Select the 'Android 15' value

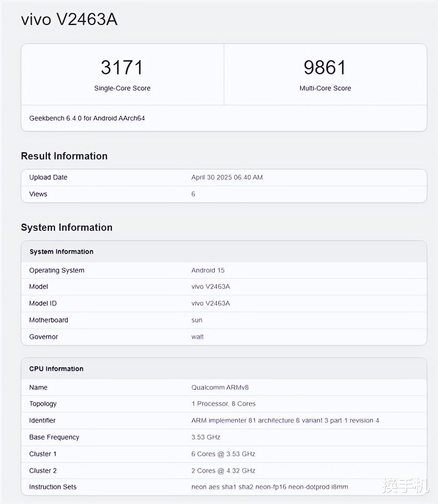(x=208, y=270)
